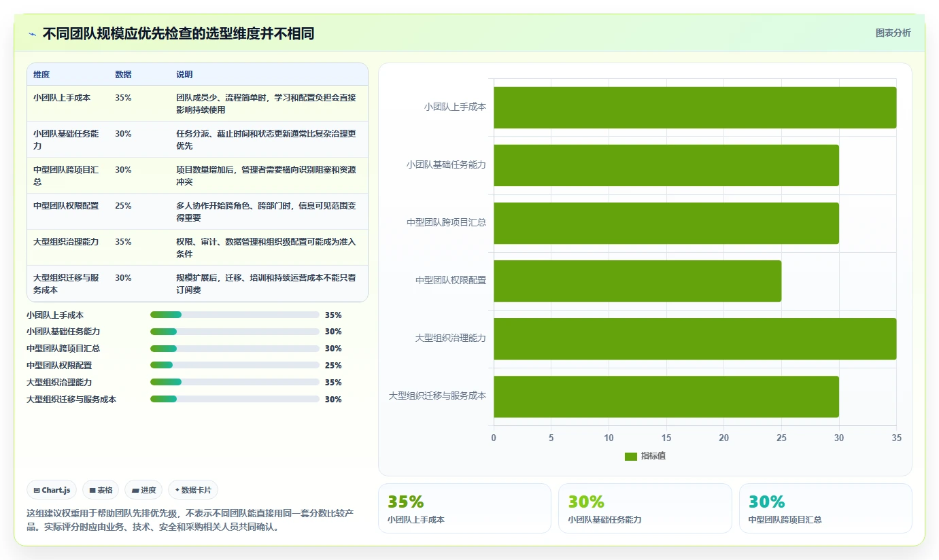939x560 pixels.
Task: Click the 小团队上手成本 progress bar
Action: (235, 315)
